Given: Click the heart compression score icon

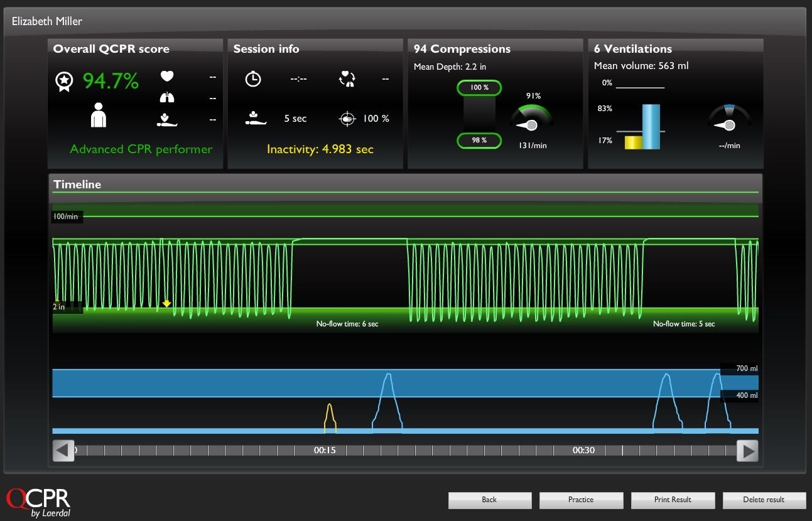Looking at the screenshot, I should tap(167, 77).
